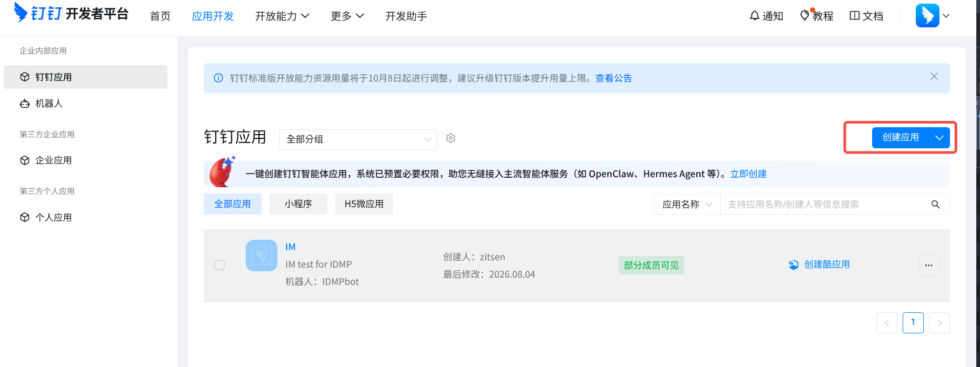Open the account dropdown chevron

946,16
